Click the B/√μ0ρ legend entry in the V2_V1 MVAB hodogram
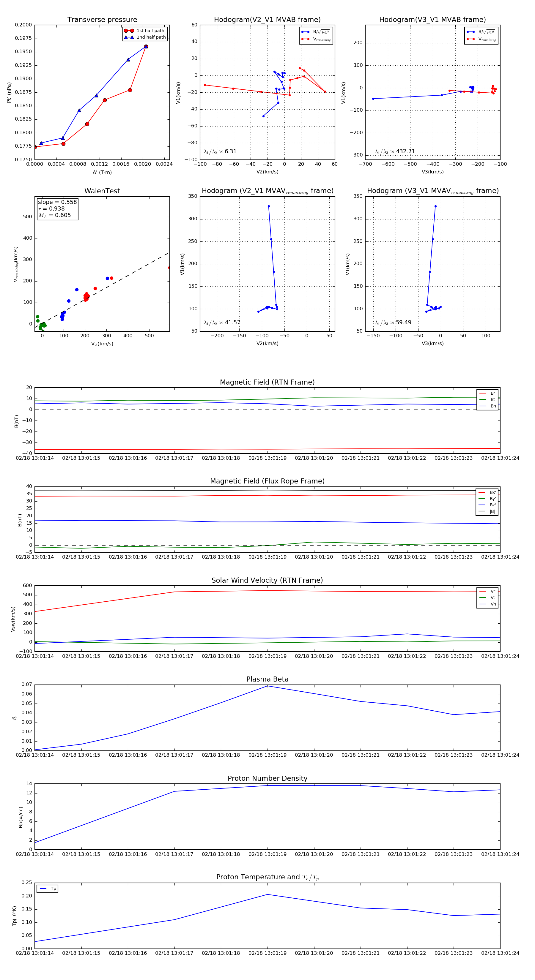Screen dimensions: 535x980 [x=316, y=32]
